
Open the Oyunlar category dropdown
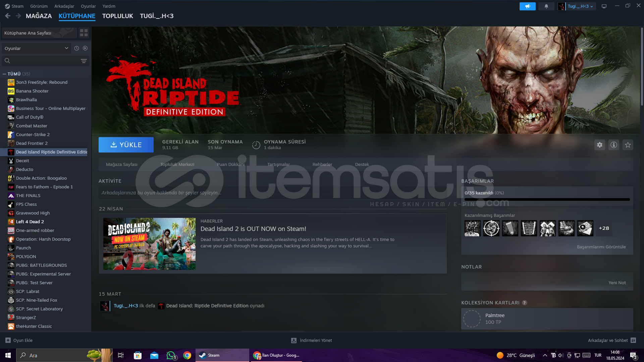pyautogui.click(x=36, y=48)
